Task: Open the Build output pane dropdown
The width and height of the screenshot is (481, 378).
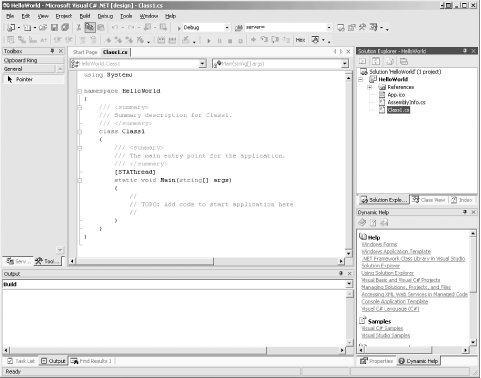Action: coord(349,284)
